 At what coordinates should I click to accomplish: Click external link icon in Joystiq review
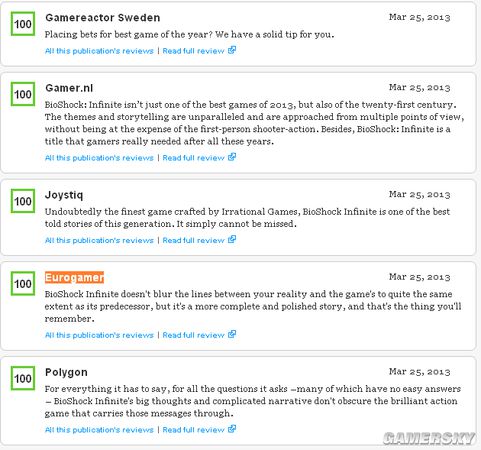[x=232, y=239]
